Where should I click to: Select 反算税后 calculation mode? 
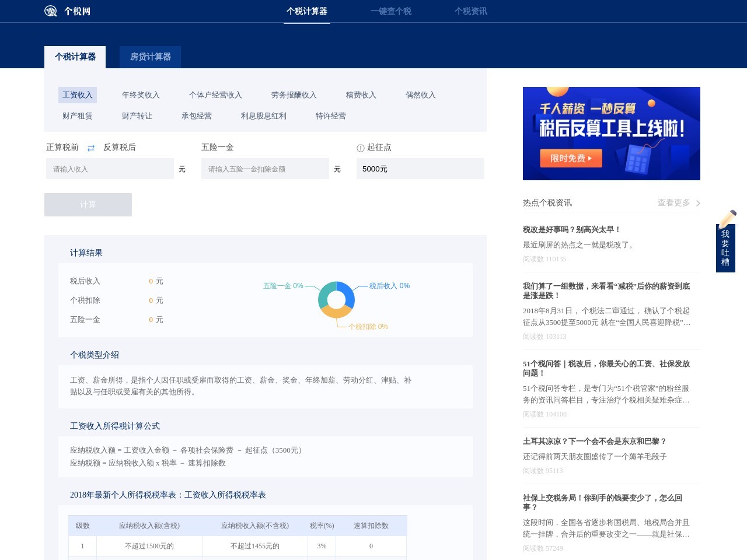tap(120, 147)
